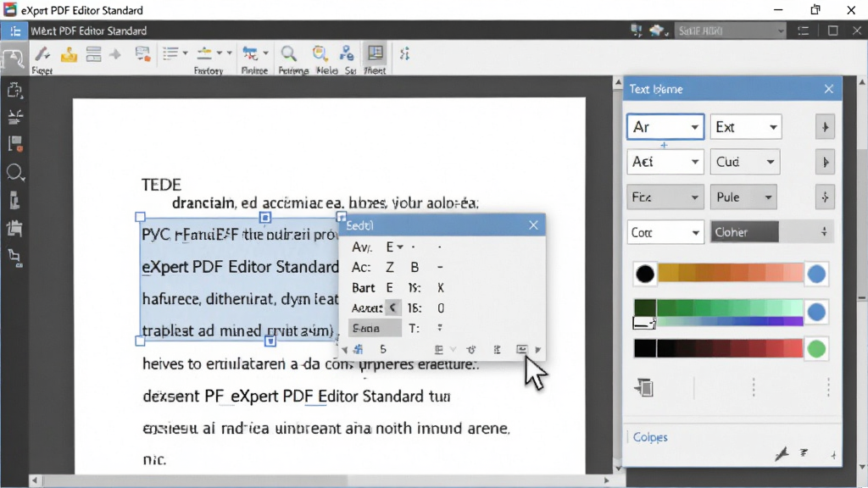Click the flag-page icon in left sidebar

tap(15, 144)
